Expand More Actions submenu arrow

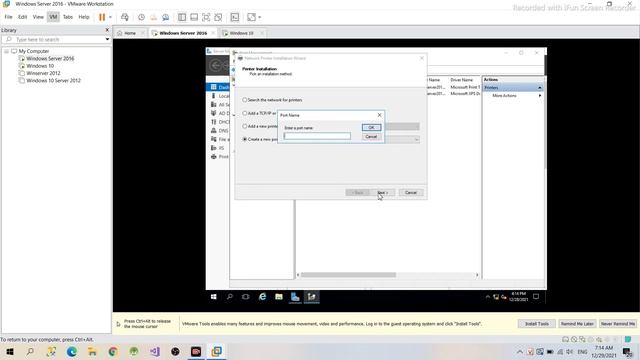tap(540, 96)
